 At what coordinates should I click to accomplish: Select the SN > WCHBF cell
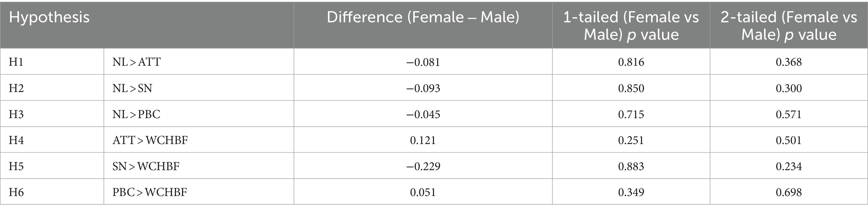[x=146, y=166]
